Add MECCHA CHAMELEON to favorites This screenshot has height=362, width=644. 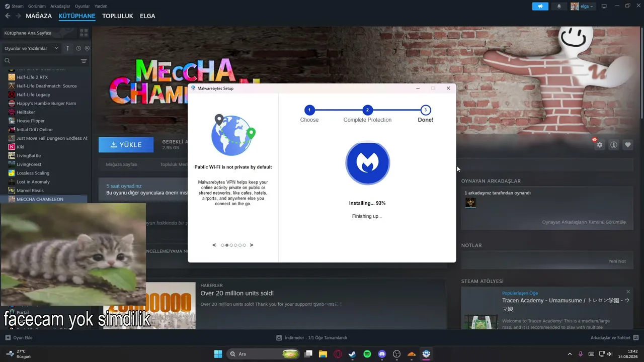point(628,145)
